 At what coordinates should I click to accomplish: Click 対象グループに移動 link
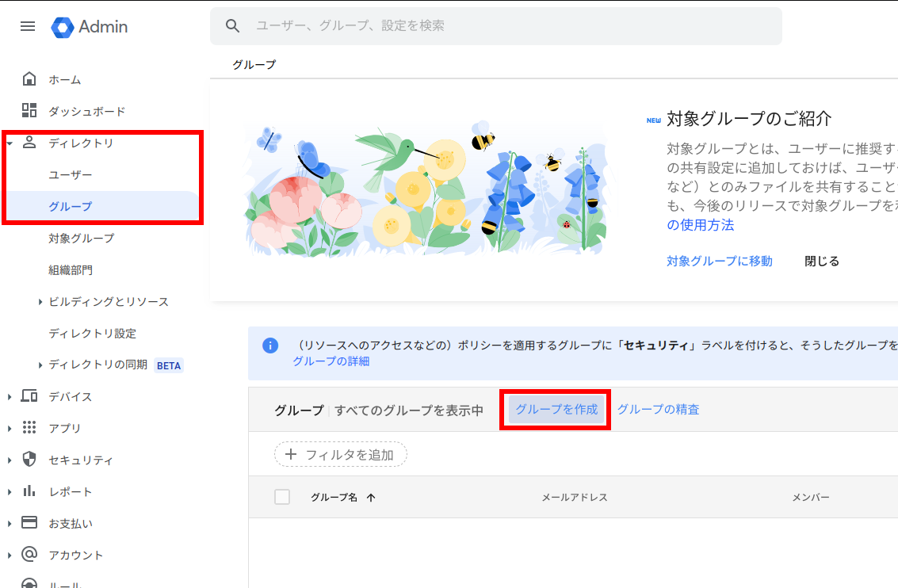pyautogui.click(x=719, y=261)
